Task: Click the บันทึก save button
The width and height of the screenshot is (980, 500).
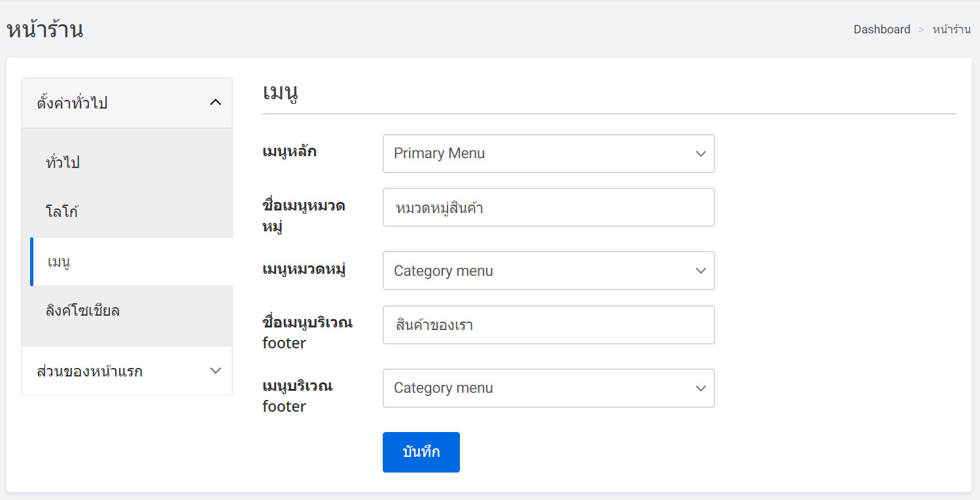Action: tap(421, 452)
